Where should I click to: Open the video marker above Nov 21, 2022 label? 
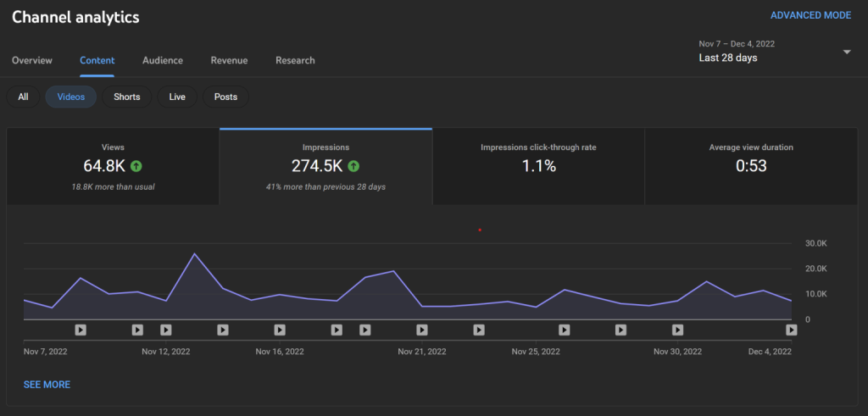[422, 330]
